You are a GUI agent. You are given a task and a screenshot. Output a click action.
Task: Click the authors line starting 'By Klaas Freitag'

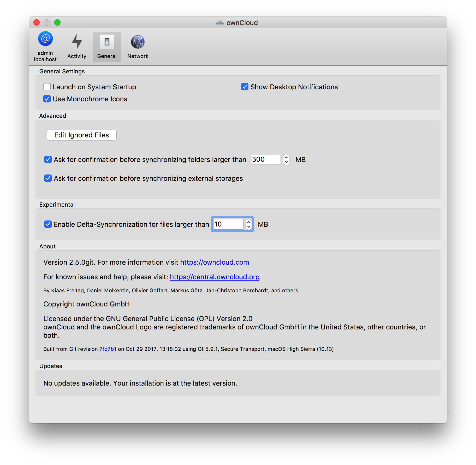click(x=171, y=290)
